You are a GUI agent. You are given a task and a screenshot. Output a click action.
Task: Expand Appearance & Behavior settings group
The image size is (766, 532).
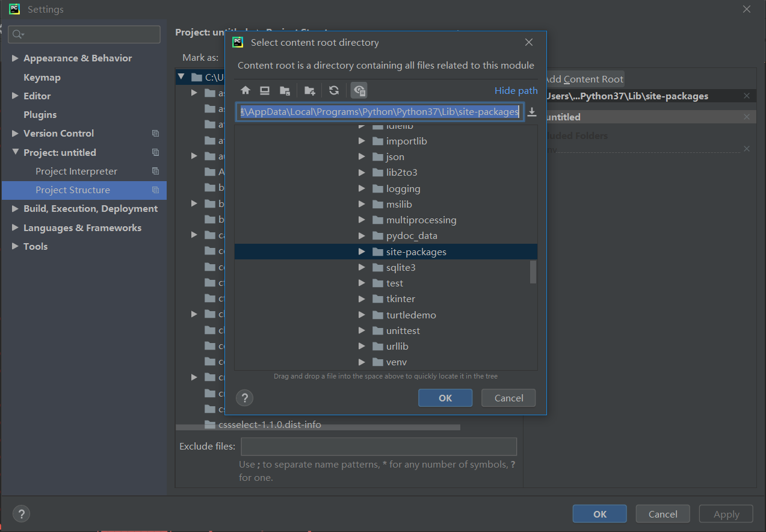point(15,58)
